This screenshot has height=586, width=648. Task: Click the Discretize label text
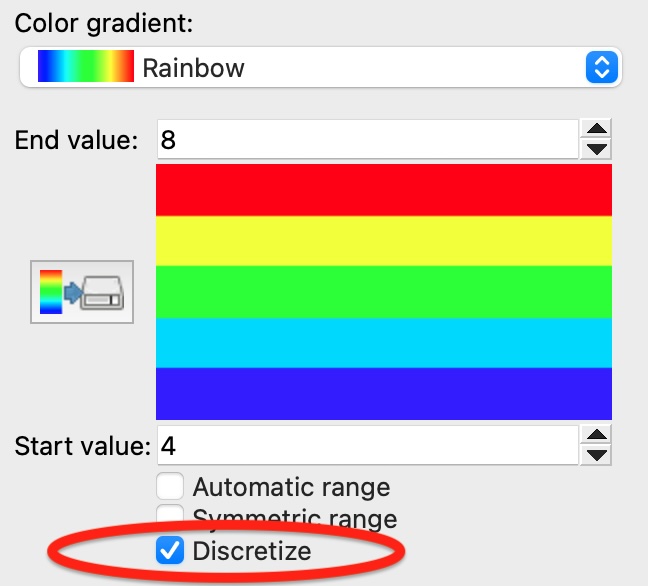251,550
